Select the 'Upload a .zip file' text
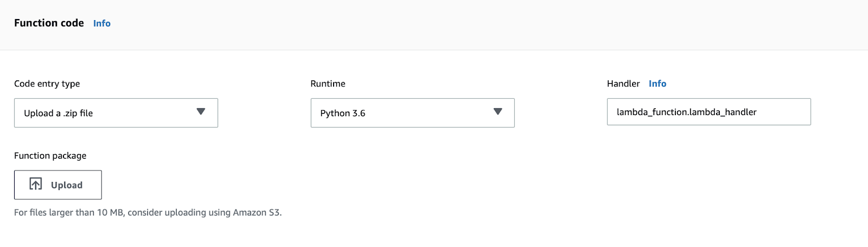 [x=59, y=113]
